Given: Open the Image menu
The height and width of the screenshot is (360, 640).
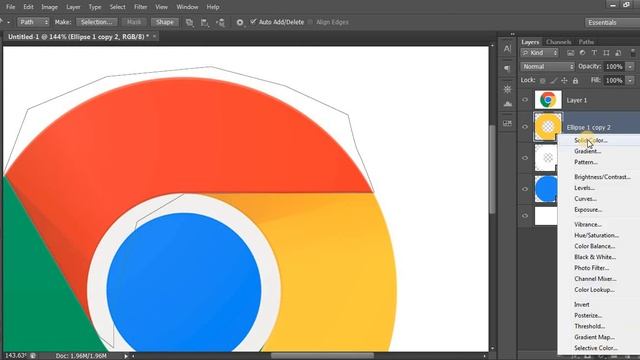Looking at the screenshot, I should (x=49, y=7).
